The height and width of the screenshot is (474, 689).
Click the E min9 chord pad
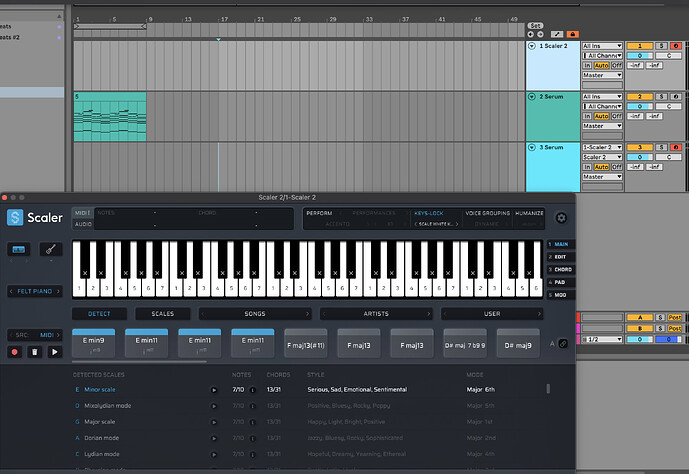94,343
